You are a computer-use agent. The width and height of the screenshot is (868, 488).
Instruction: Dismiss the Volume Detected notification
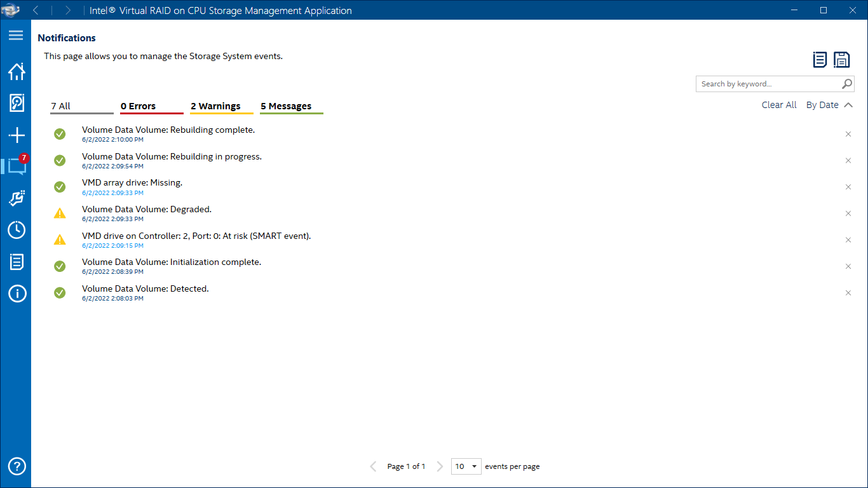pos(848,293)
